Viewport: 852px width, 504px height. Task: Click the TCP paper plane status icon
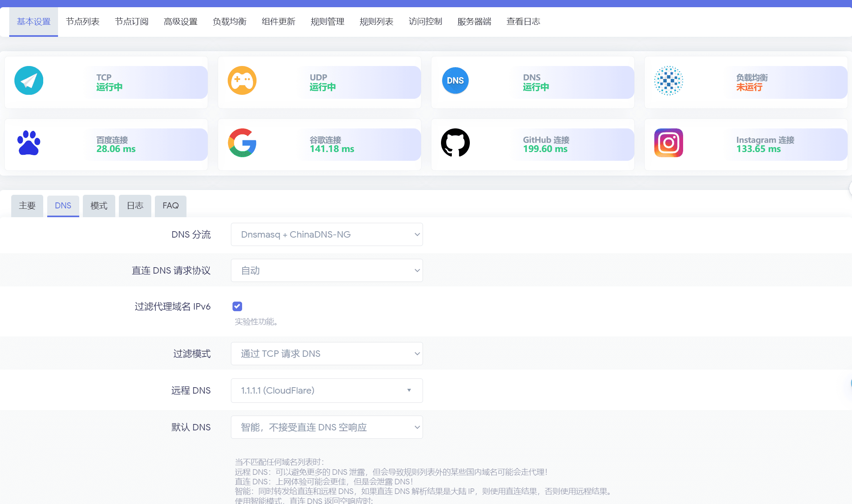[x=29, y=80]
